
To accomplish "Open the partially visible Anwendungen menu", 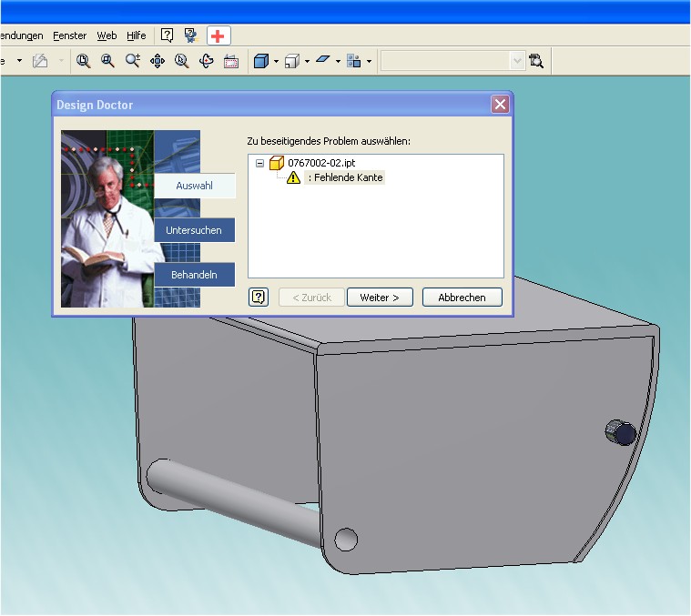I will coord(22,35).
